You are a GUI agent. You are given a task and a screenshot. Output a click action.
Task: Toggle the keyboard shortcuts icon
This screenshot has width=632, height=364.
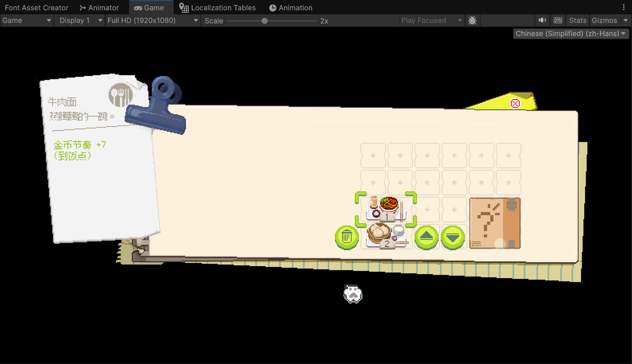(x=558, y=21)
